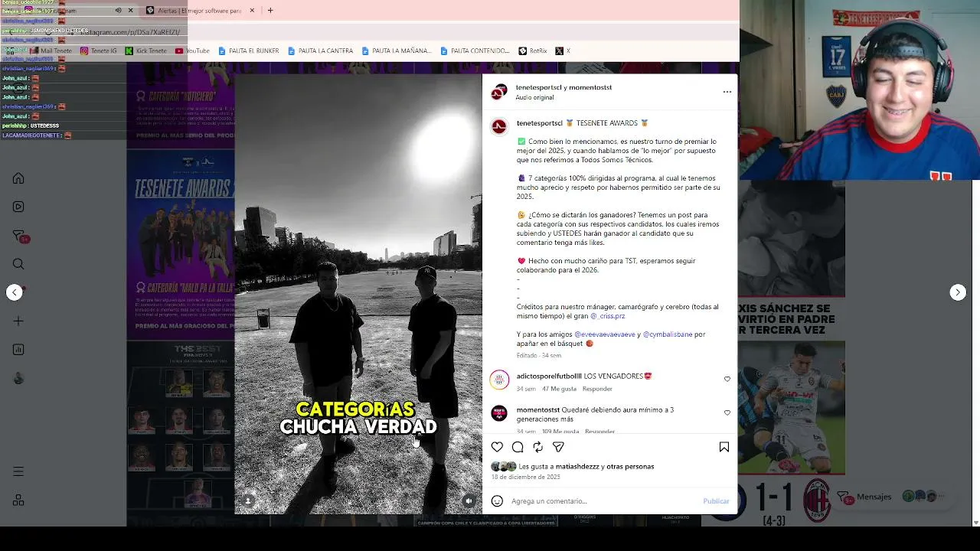
Task: Open the dashboard chart icon in sidebar
Action: 18,350
